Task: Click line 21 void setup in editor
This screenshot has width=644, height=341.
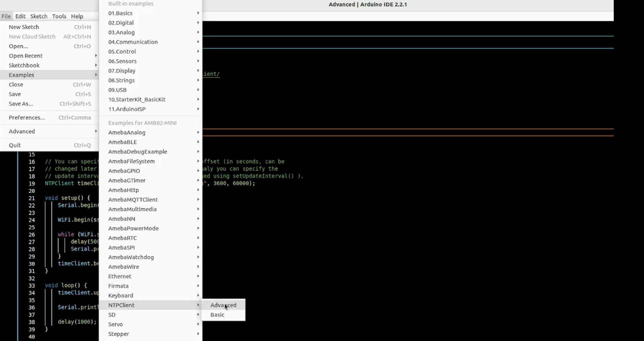Action: pyautogui.click(x=68, y=198)
